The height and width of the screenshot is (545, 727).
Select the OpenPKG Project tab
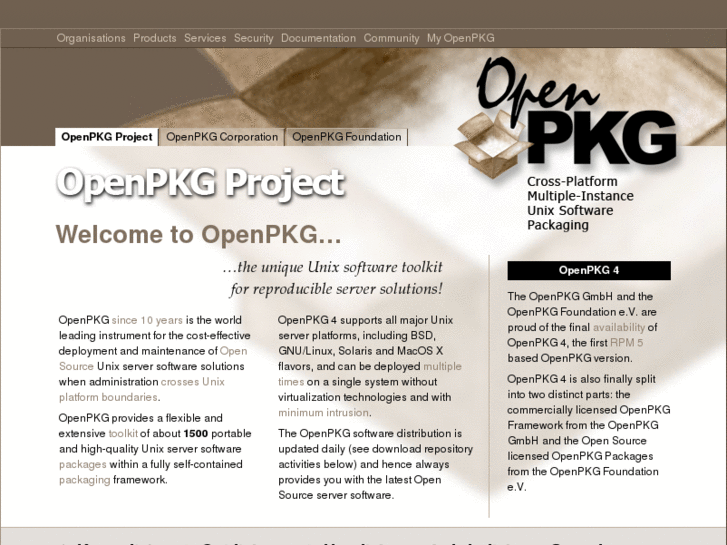pos(107,137)
